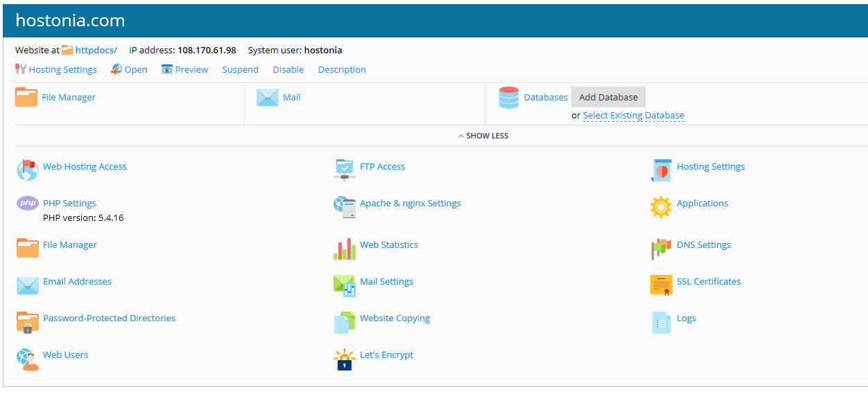Click the top File Manager folder icon
This screenshot has height=394, width=868.
[x=26, y=97]
